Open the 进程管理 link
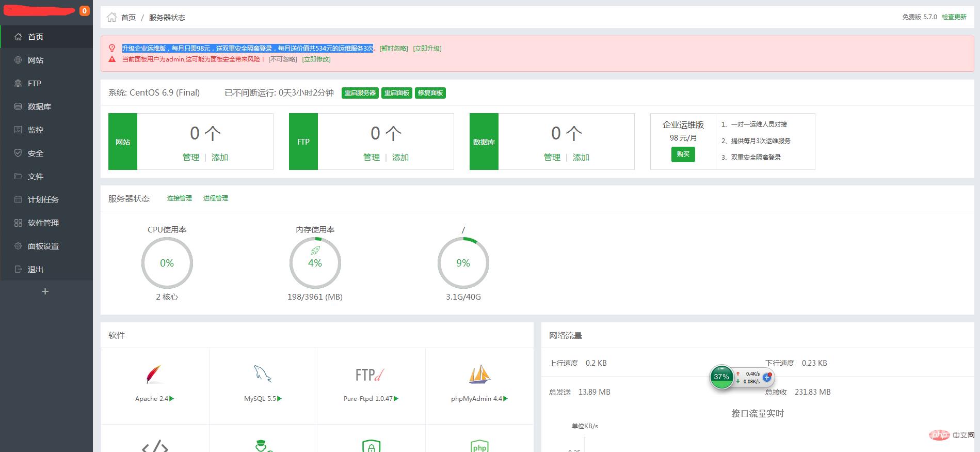 [215, 198]
